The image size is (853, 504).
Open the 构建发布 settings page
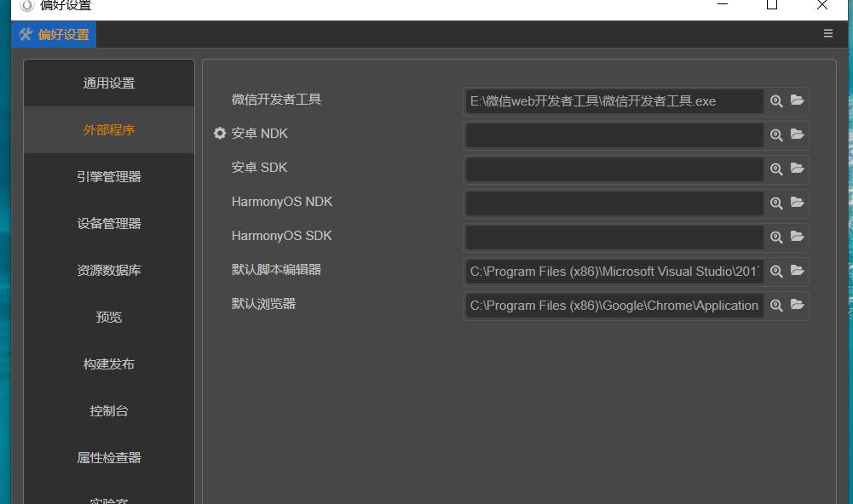click(108, 364)
